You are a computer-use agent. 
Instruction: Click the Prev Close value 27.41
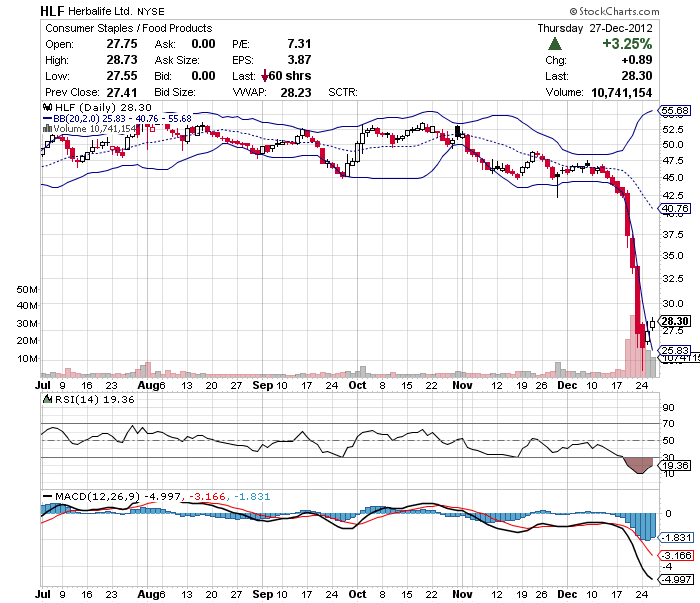[x=122, y=92]
